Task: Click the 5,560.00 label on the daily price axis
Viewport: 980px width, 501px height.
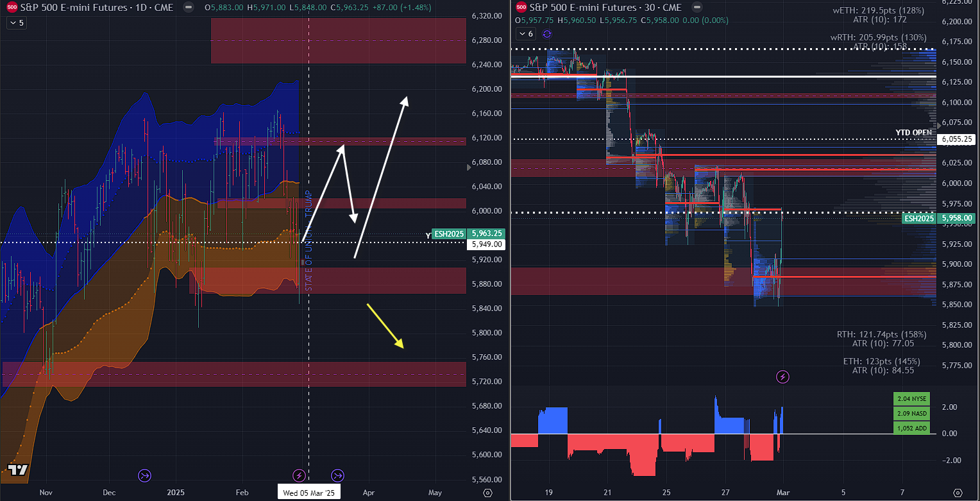Action: point(487,479)
